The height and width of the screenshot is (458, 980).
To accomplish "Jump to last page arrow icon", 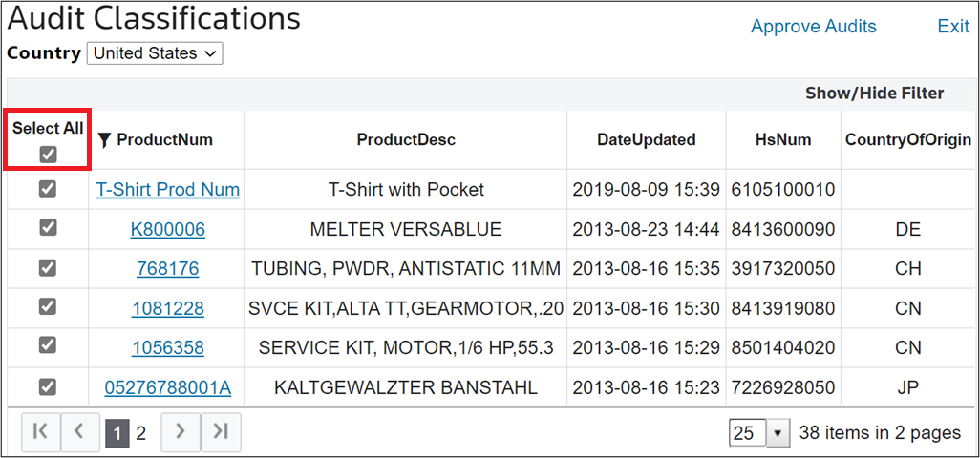I will 221,432.
